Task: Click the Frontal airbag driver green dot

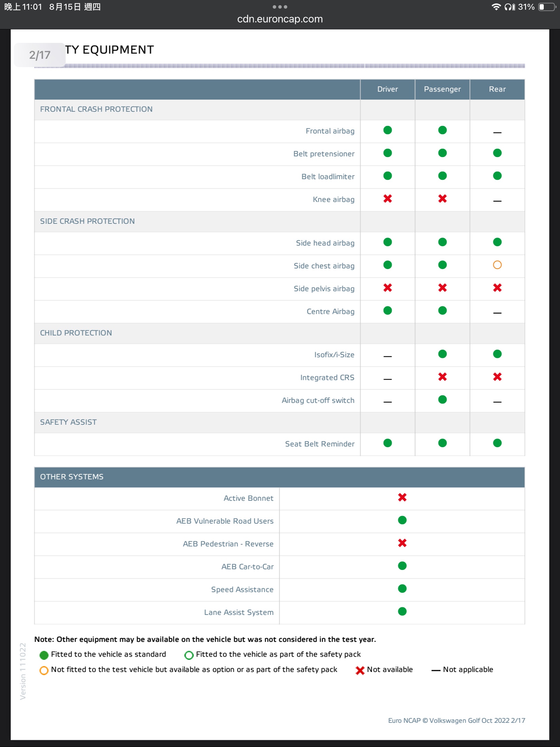Action: click(x=388, y=130)
